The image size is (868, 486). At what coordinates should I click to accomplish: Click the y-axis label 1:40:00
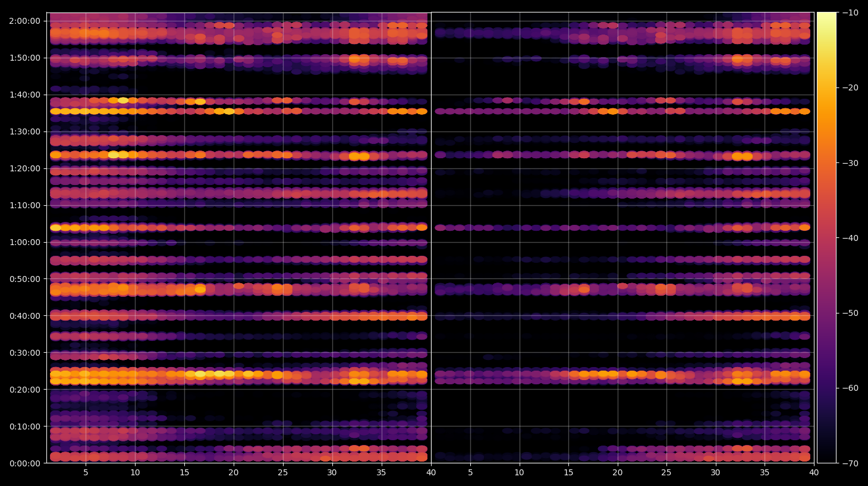tap(24, 95)
